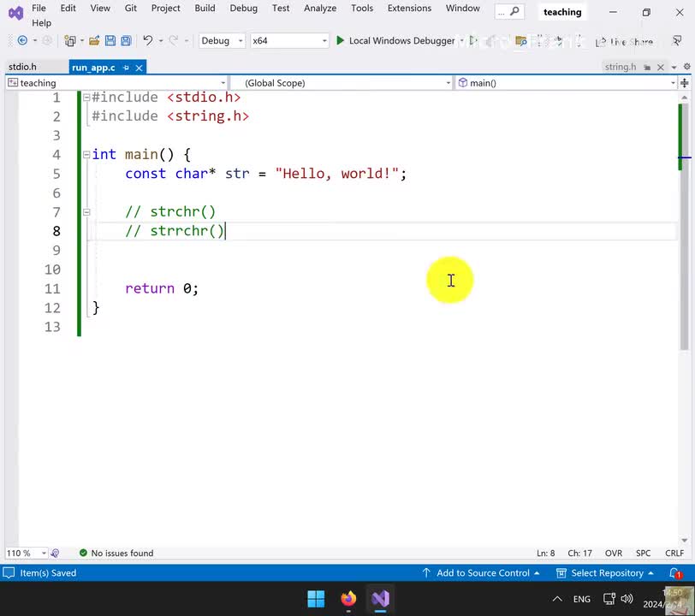Image resolution: width=695 pixels, height=616 pixels.
Task: Click the Navigate Backward arrow icon
Action: pos(22,41)
